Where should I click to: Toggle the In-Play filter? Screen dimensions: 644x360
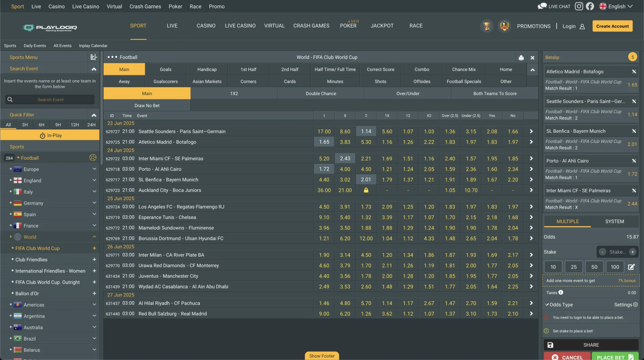coord(50,136)
